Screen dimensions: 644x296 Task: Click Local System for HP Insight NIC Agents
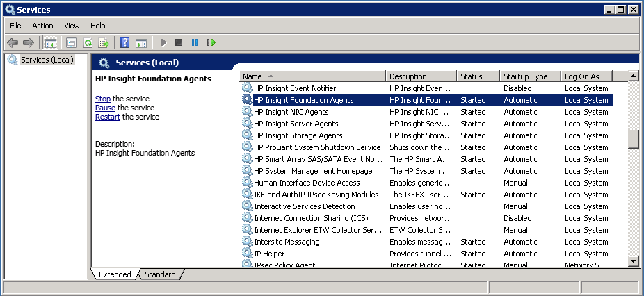[x=586, y=112]
